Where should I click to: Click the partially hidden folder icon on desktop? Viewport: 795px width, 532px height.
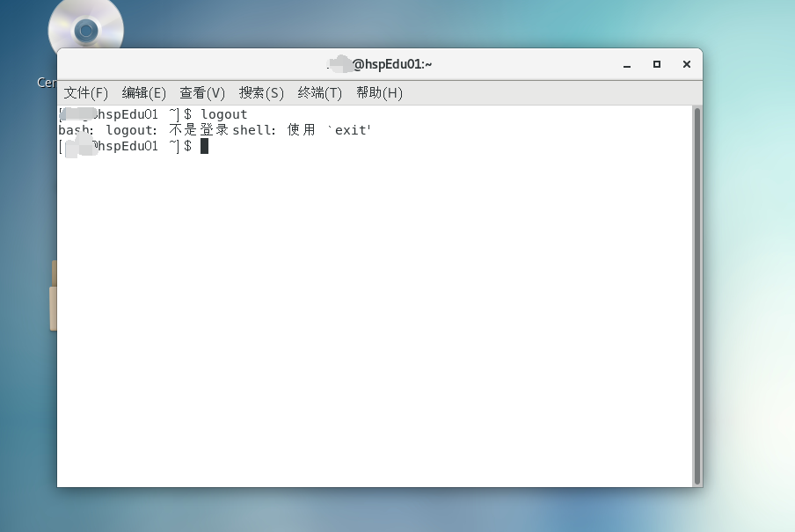tap(53, 297)
